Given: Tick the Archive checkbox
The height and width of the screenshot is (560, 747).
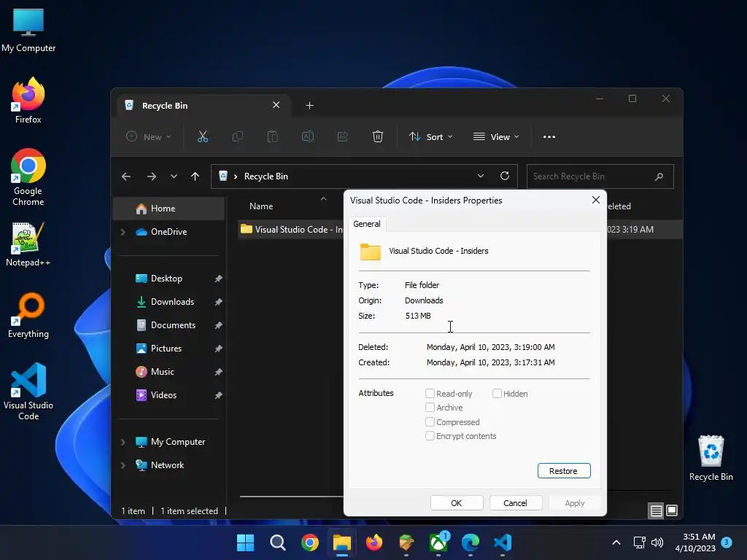Looking at the screenshot, I should click(430, 407).
